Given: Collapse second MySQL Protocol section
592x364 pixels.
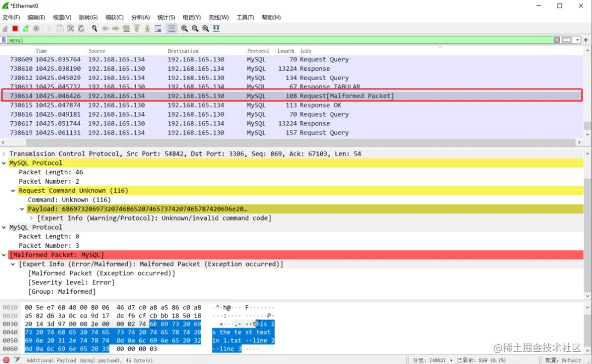Looking at the screenshot, I should click(x=4, y=228).
